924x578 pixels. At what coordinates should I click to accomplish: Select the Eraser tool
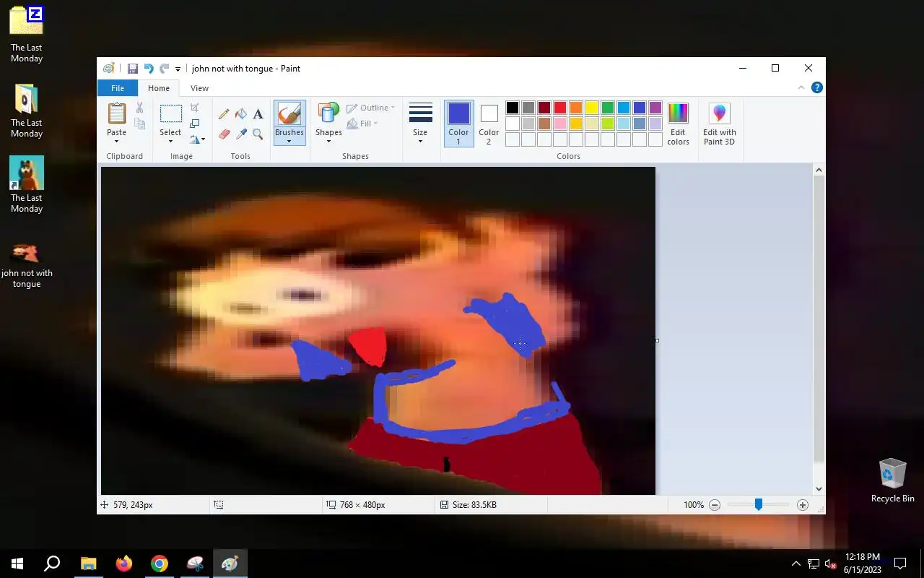(224, 134)
